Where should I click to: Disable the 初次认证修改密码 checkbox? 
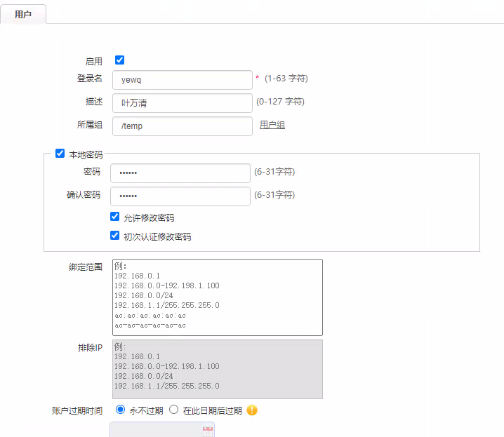click(115, 236)
